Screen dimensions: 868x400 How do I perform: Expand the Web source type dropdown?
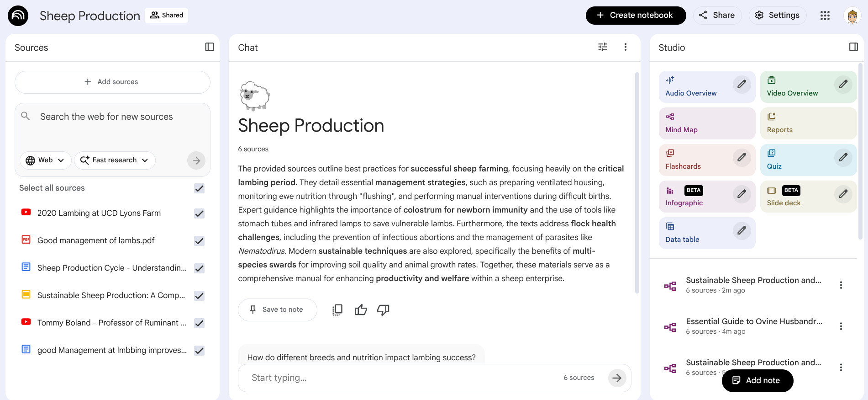coord(45,160)
